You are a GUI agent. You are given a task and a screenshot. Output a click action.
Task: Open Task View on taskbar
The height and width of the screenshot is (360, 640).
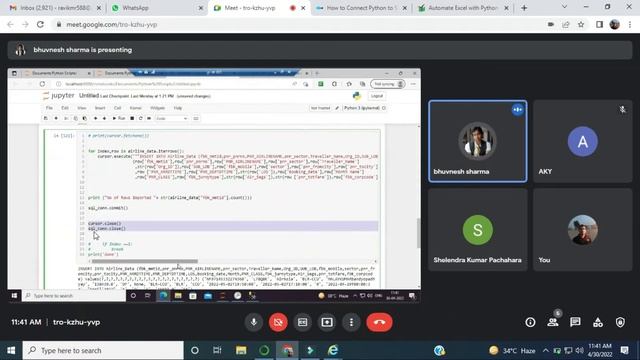tap(217, 350)
